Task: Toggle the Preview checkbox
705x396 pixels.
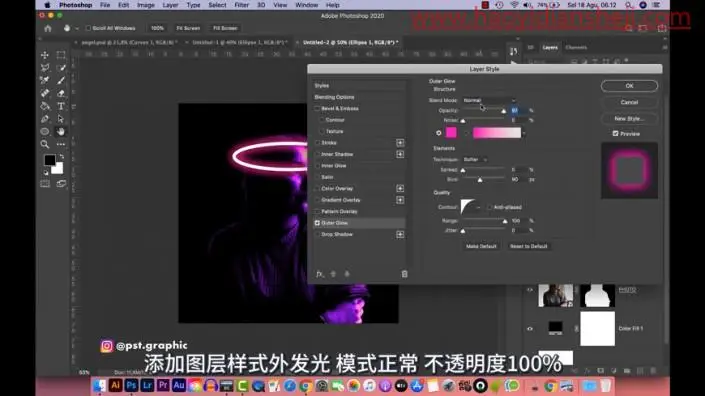Action: [x=616, y=133]
